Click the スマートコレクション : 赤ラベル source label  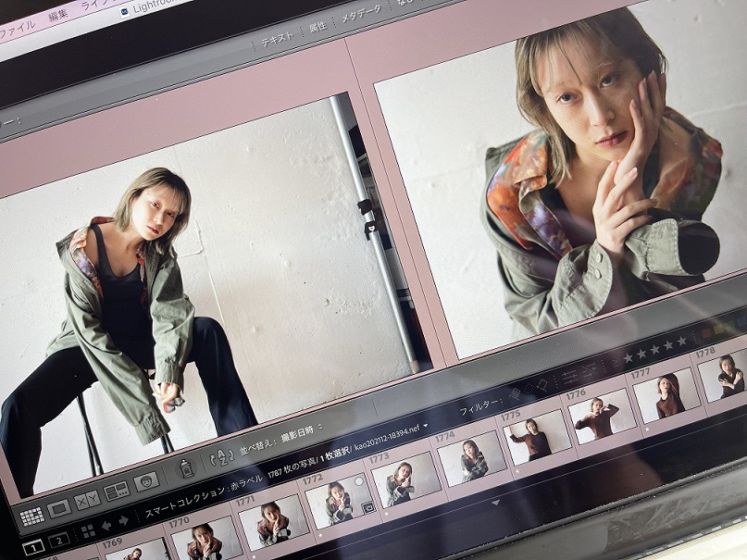[x=203, y=496]
